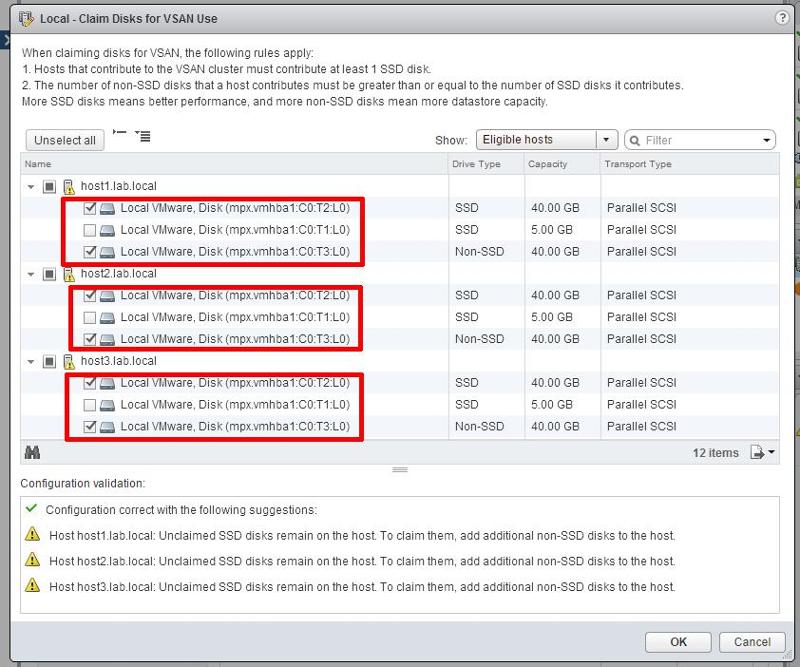Click the Non-SSD drive type in host2's T3:L0 row

[479, 339]
